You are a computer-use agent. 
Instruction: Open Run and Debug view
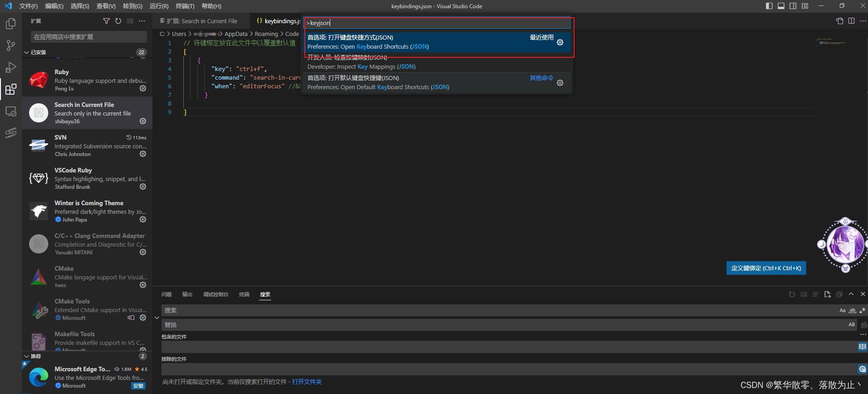click(11, 67)
